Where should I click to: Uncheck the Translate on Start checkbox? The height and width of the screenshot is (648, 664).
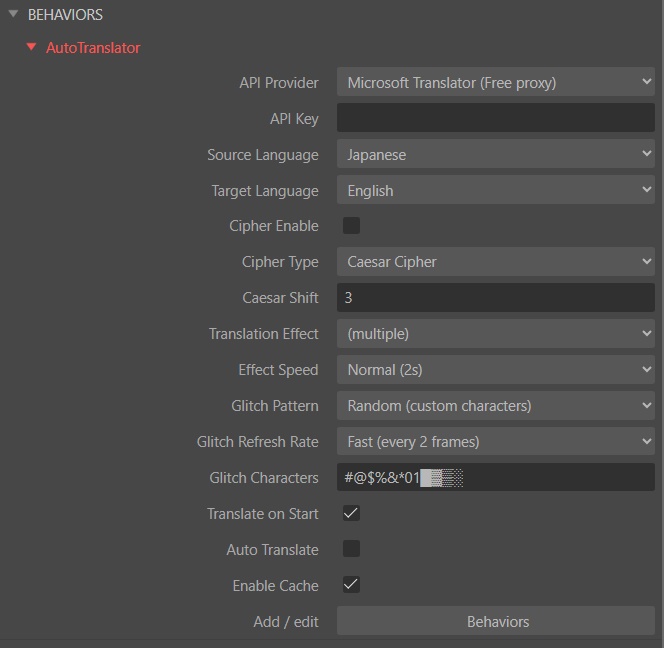pos(351,513)
